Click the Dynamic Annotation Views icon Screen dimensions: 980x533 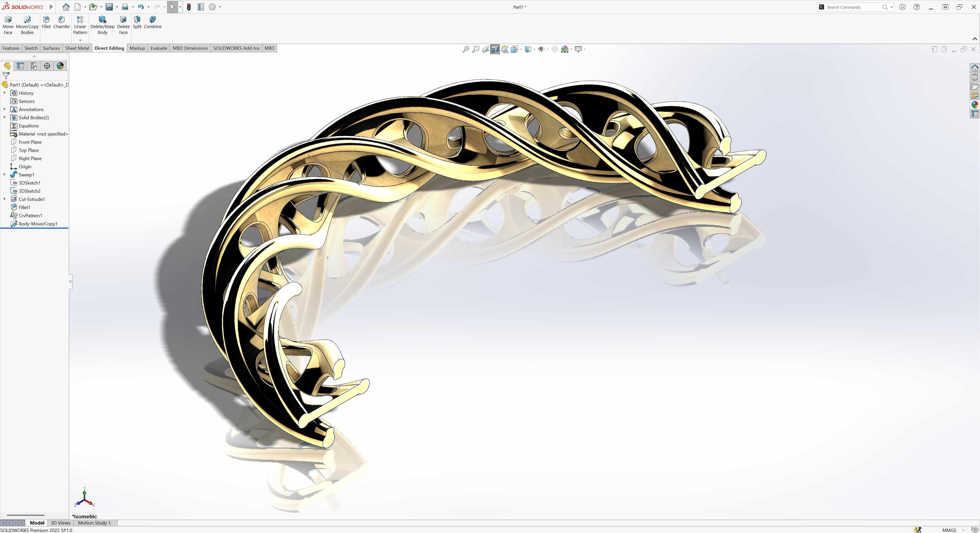pos(505,49)
